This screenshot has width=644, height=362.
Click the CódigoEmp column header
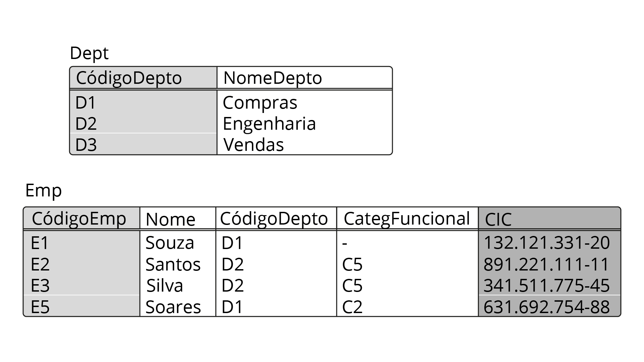79,219
